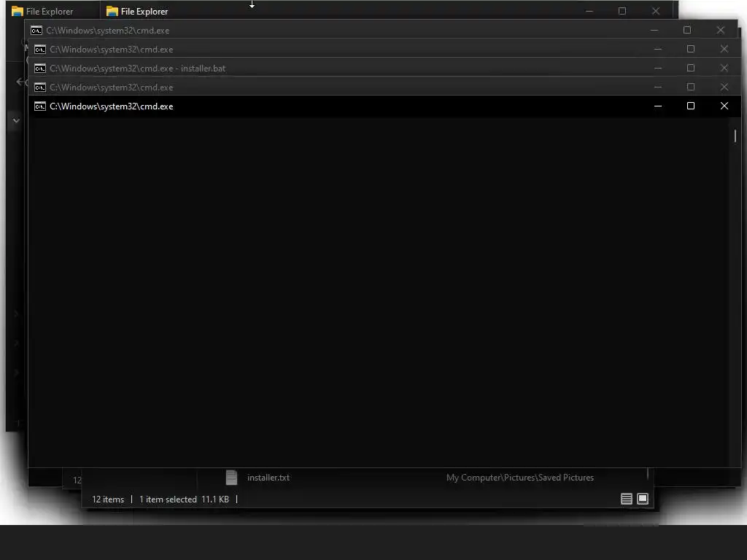Image resolution: width=747 pixels, height=560 pixels.
Task: Click inside the active cmd console area
Action: click(379, 292)
